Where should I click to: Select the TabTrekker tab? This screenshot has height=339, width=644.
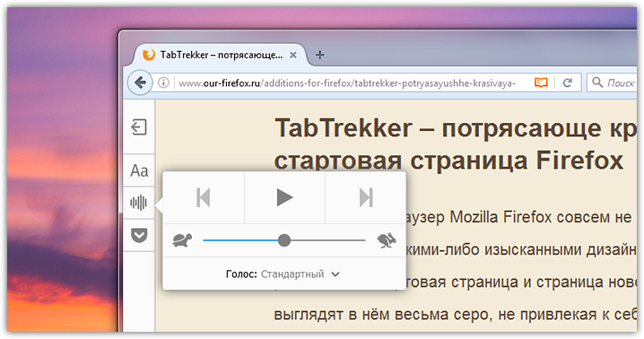click(220, 55)
